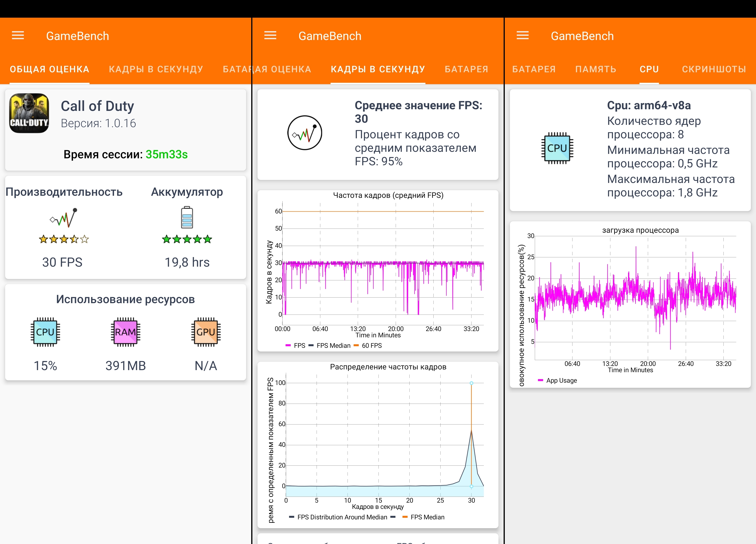Open hamburger menu in middle GameBench panel
The height and width of the screenshot is (544, 756).
(x=270, y=35)
